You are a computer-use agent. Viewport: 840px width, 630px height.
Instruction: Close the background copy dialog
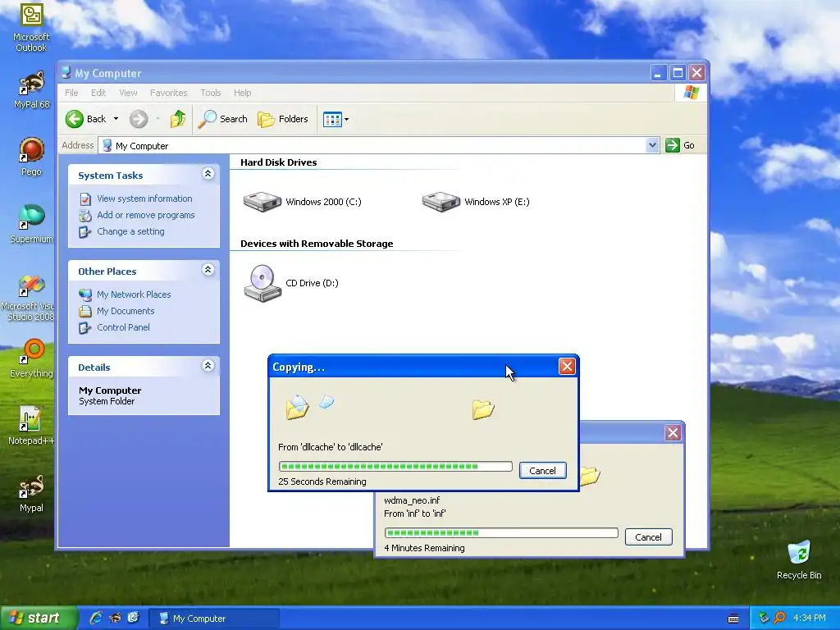(x=673, y=433)
